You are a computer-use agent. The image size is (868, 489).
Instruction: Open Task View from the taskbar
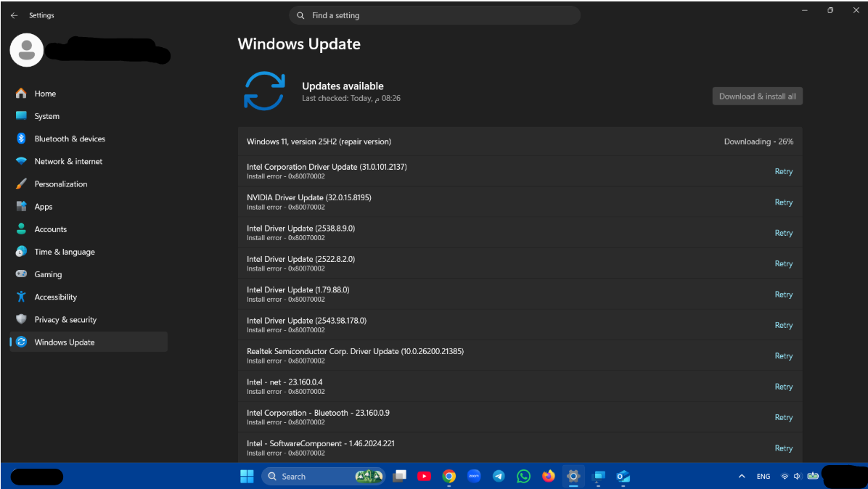pos(400,476)
